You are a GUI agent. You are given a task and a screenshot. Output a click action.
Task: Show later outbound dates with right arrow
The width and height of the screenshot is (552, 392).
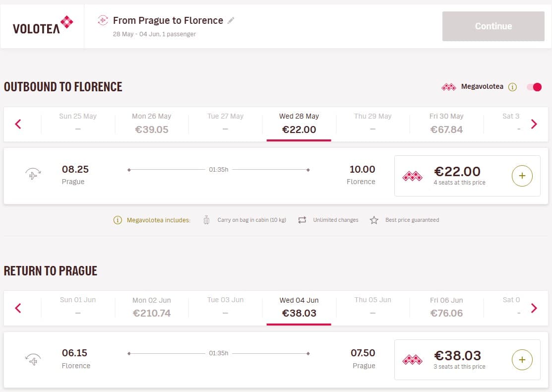(534, 124)
